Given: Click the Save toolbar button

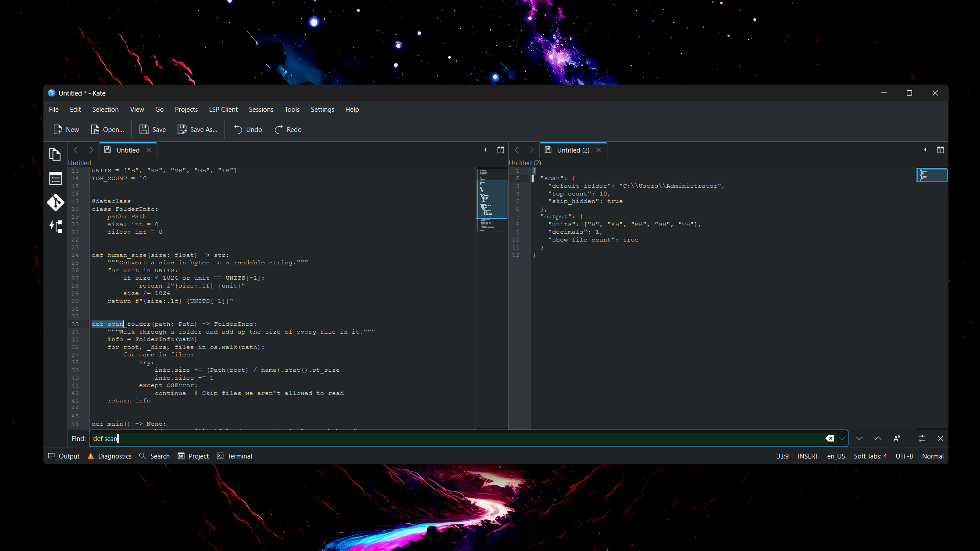Looking at the screenshot, I should (153, 130).
